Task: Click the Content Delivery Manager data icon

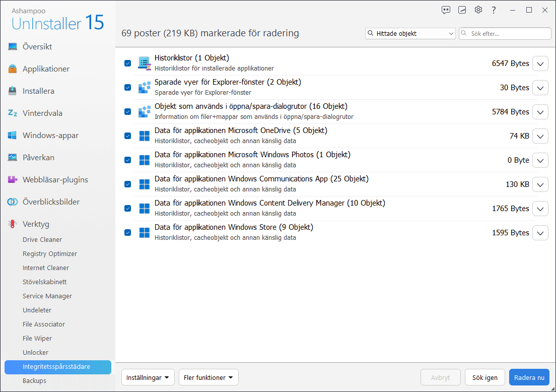Action: [x=145, y=208]
